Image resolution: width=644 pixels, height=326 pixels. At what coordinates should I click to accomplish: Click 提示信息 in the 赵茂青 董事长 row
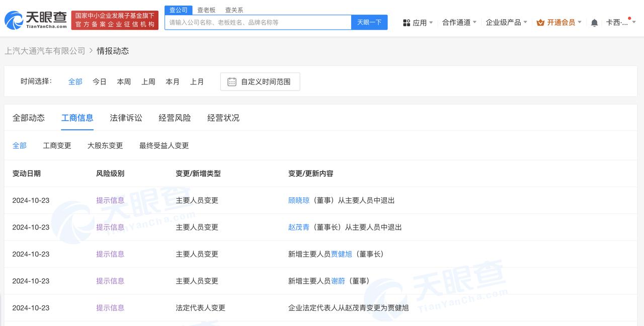110,227
